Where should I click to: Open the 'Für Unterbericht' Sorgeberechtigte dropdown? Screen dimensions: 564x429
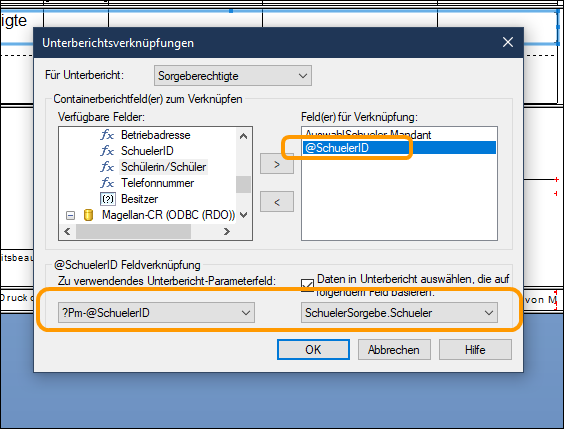[233, 76]
